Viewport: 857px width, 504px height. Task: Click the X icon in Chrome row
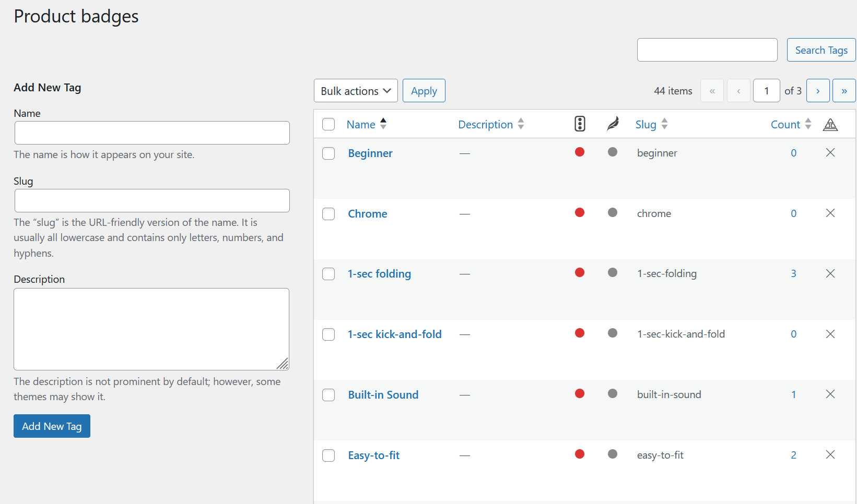click(x=830, y=213)
